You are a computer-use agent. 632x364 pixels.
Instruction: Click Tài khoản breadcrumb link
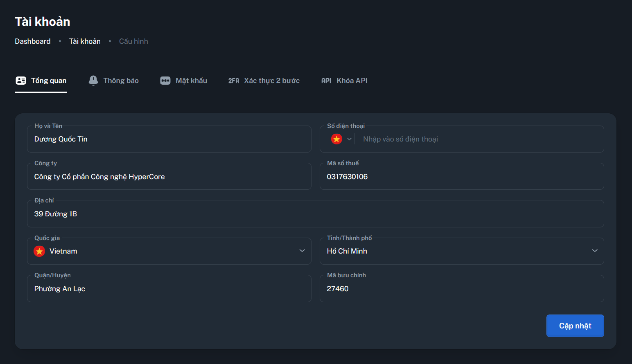coord(85,41)
